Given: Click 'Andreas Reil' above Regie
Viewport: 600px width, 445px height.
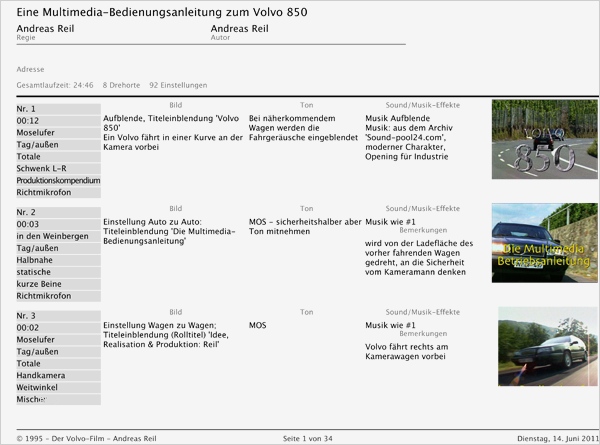Looking at the screenshot, I should point(45,29).
